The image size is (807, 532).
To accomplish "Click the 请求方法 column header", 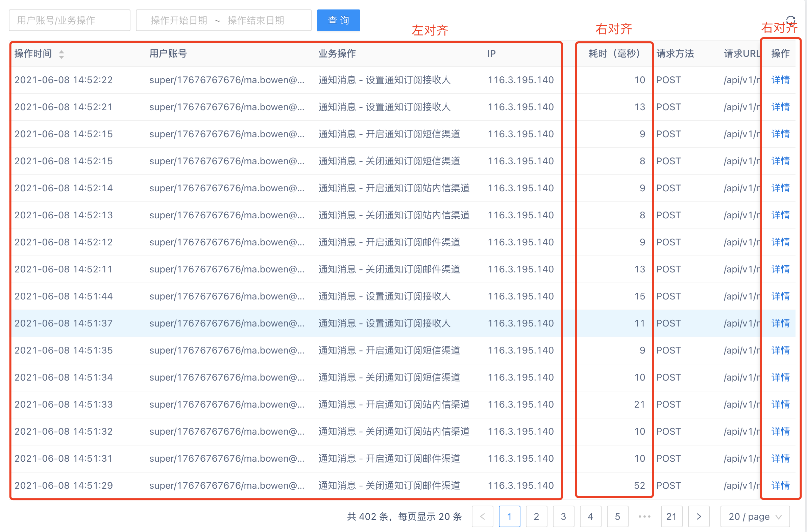I will [675, 54].
